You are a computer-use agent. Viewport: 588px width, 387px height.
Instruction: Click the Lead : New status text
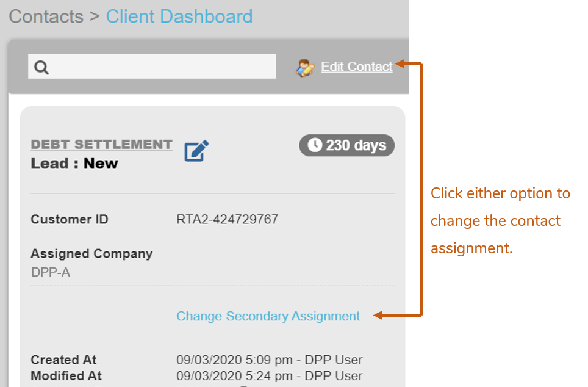[x=74, y=164]
